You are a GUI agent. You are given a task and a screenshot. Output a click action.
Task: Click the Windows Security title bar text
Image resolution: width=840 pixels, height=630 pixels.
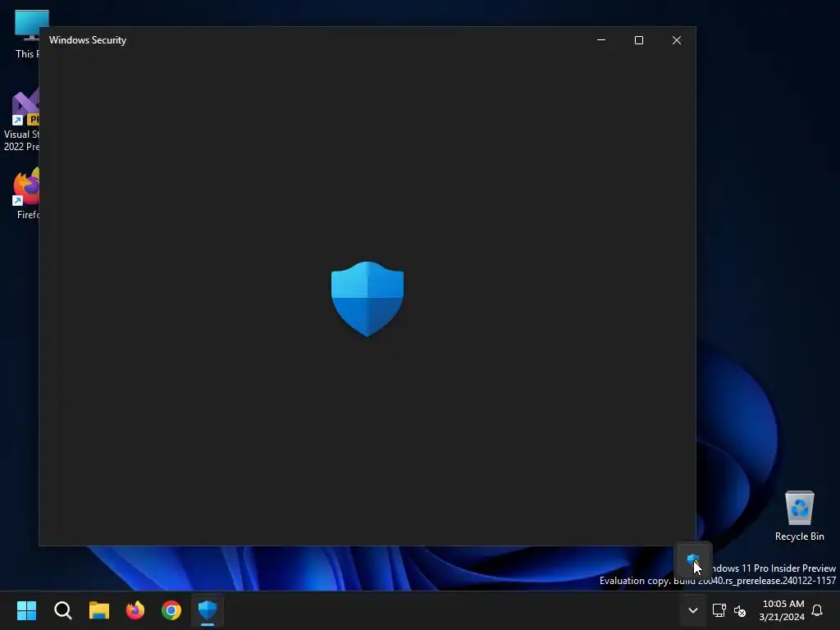point(88,40)
